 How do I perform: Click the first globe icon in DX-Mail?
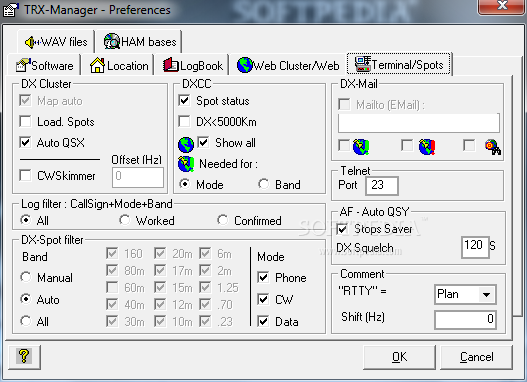pyautogui.click(x=361, y=147)
